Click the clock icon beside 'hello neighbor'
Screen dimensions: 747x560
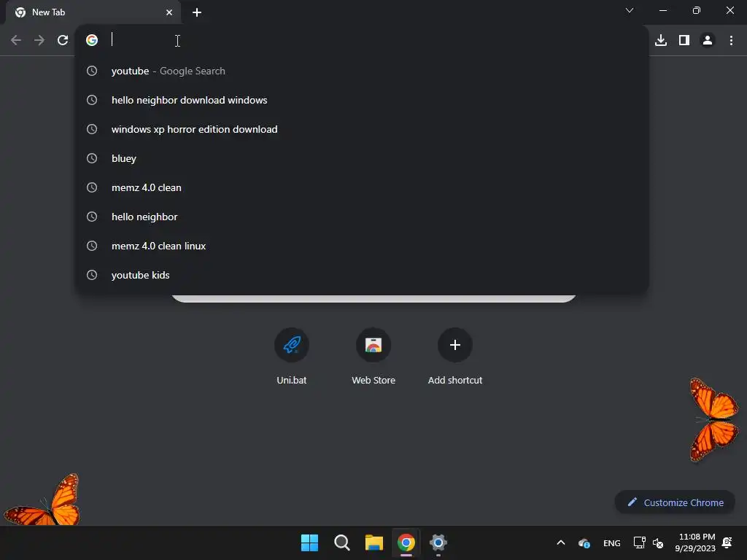coord(92,217)
